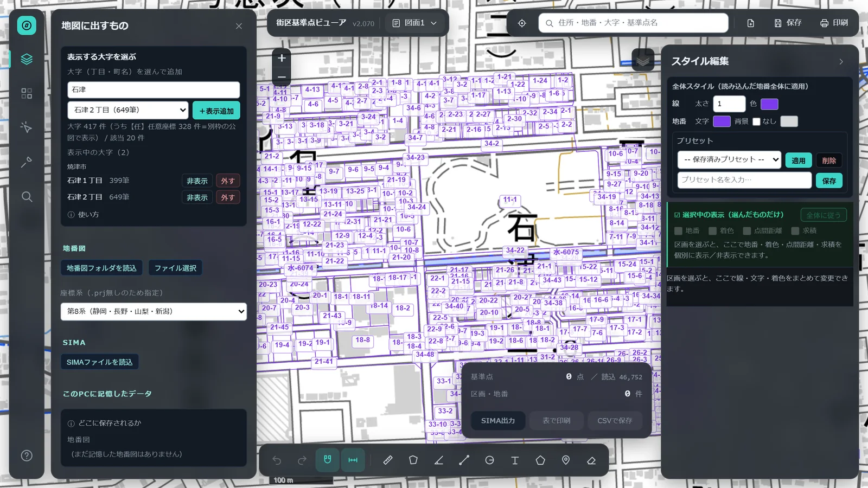Click SIMAファイルを読込 button
The width and height of the screenshot is (868, 488).
tap(99, 362)
